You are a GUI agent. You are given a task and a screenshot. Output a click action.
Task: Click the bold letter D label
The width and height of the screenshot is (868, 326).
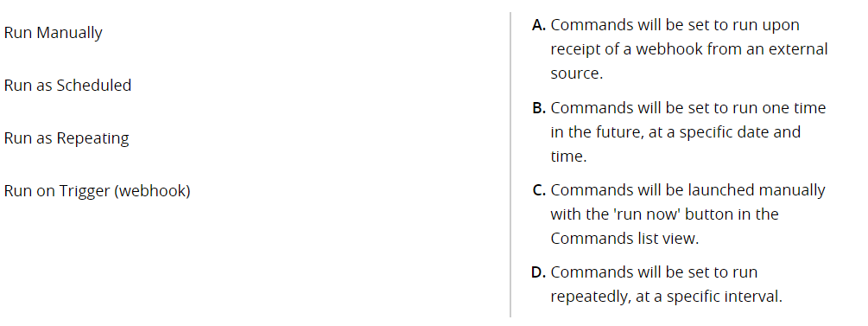[x=539, y=272]
